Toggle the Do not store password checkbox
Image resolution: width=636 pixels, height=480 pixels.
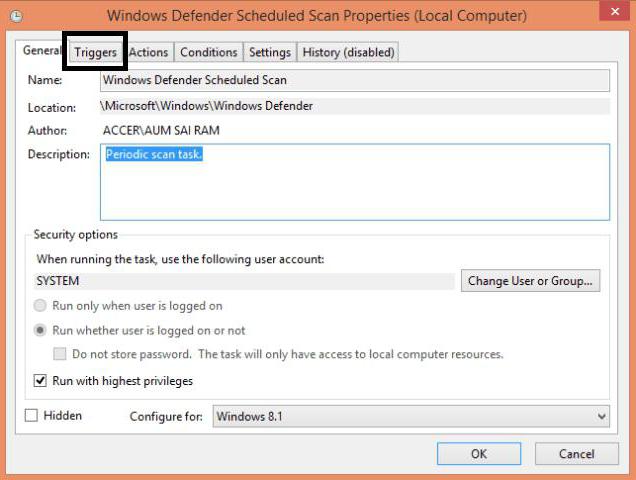coord(60,354)
